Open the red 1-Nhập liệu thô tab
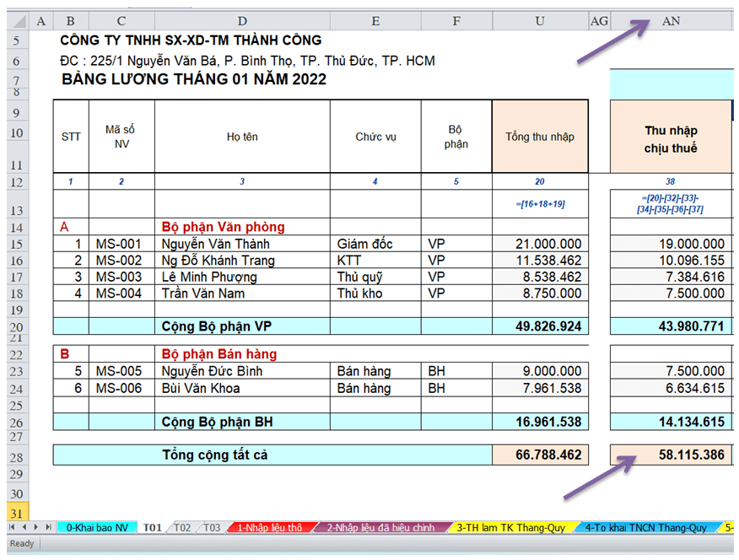Image resolution: width=739 pixels, height=560 pixels. pos(269,528)
